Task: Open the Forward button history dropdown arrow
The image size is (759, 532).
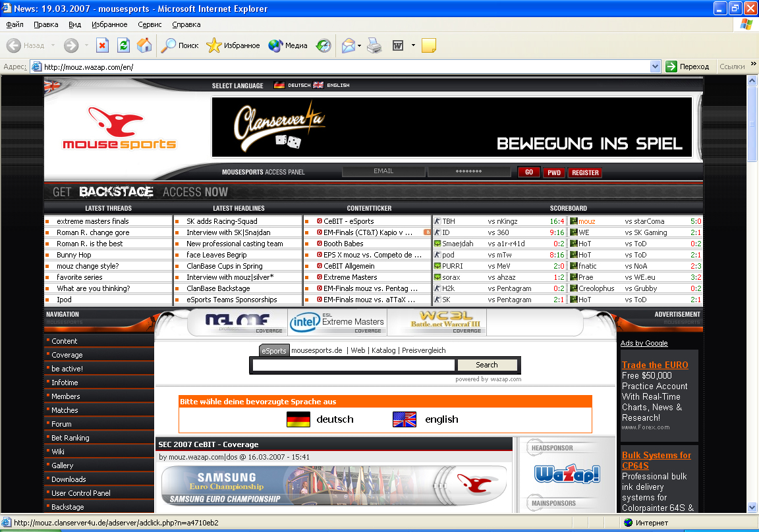Action: tap(87, 45)
